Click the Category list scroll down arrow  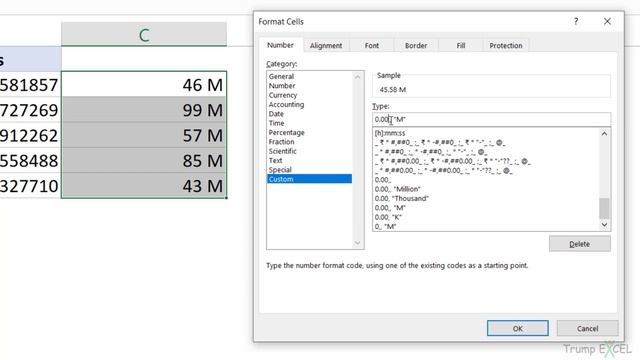pyautogui.click(x=358, y=243)
